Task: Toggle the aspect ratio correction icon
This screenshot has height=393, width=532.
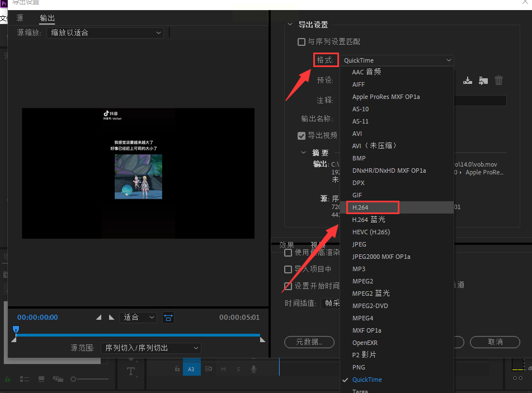Action: [x=168, y=318]
